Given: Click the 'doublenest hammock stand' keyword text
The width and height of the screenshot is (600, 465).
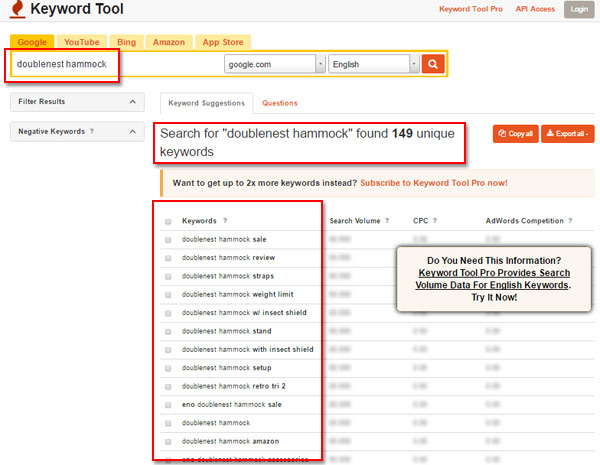Looking at the screenshot, I should (x=227, y=331).
